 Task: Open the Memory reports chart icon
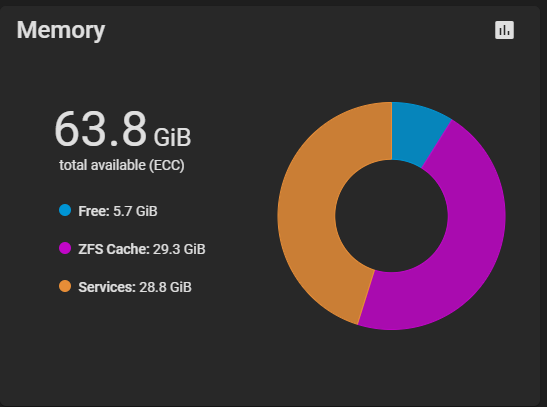[x=504, y=30]
